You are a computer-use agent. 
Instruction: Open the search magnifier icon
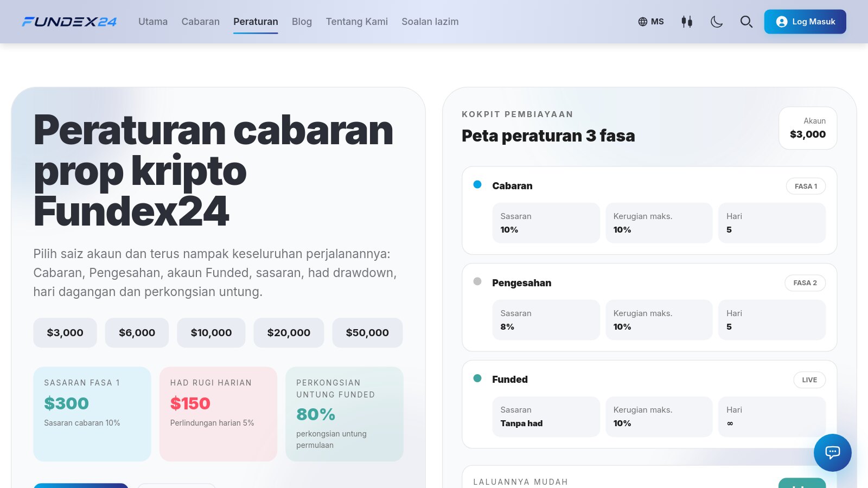[x=746, y=22]
